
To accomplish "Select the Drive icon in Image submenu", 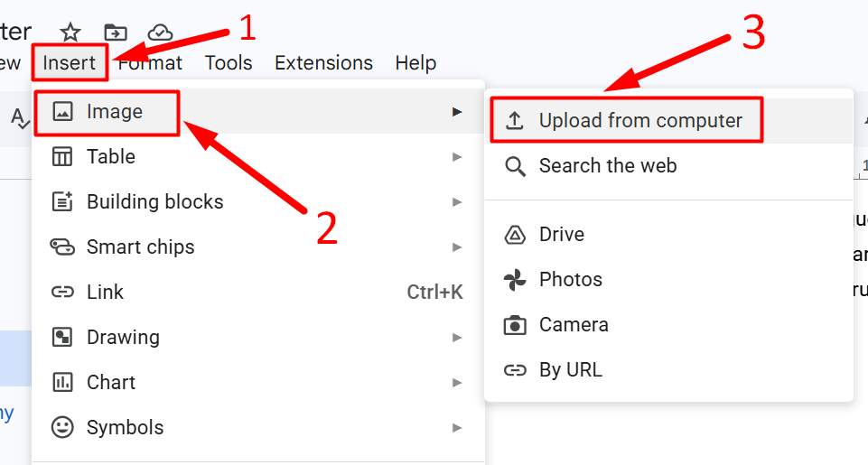I will click(515, 235).
